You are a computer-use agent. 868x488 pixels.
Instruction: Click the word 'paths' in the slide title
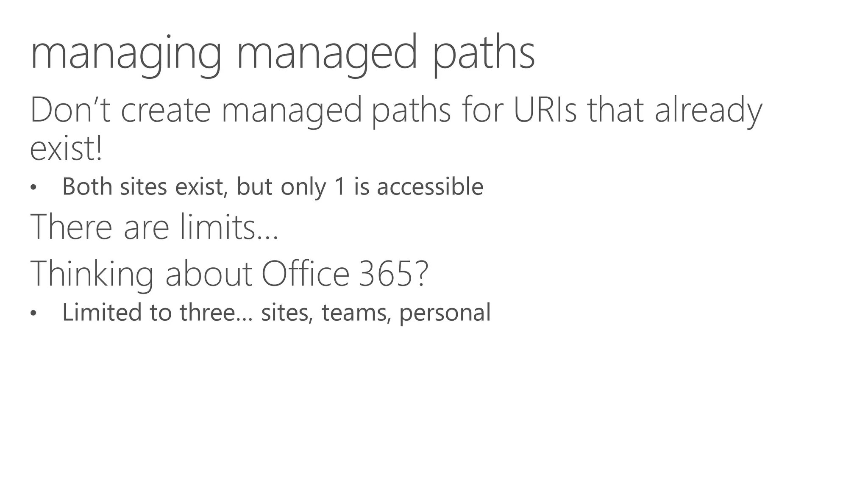pyautogui.click(x=483, y=54)
